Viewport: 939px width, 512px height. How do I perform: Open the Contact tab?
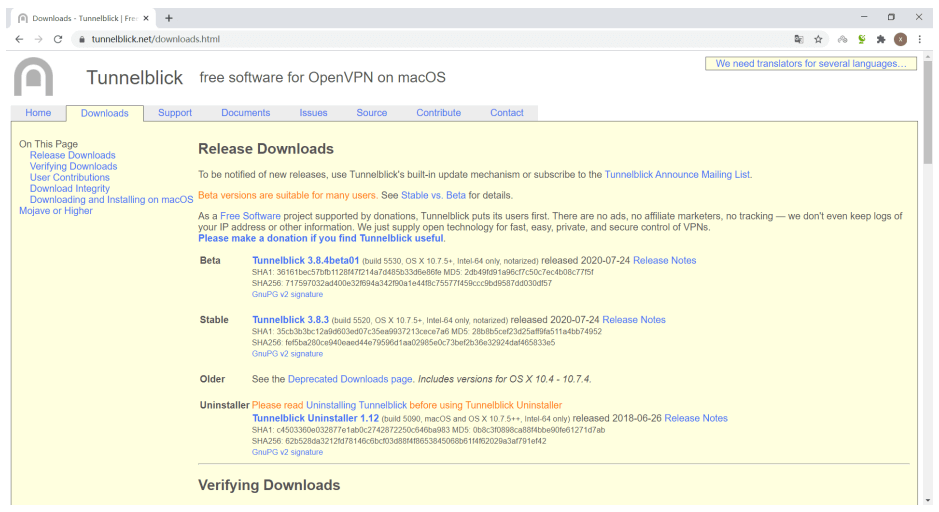[507, 113]
